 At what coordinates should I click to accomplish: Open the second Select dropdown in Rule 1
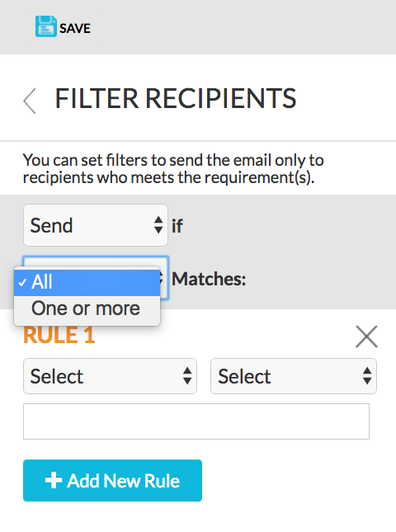click(x=294, y=376)
